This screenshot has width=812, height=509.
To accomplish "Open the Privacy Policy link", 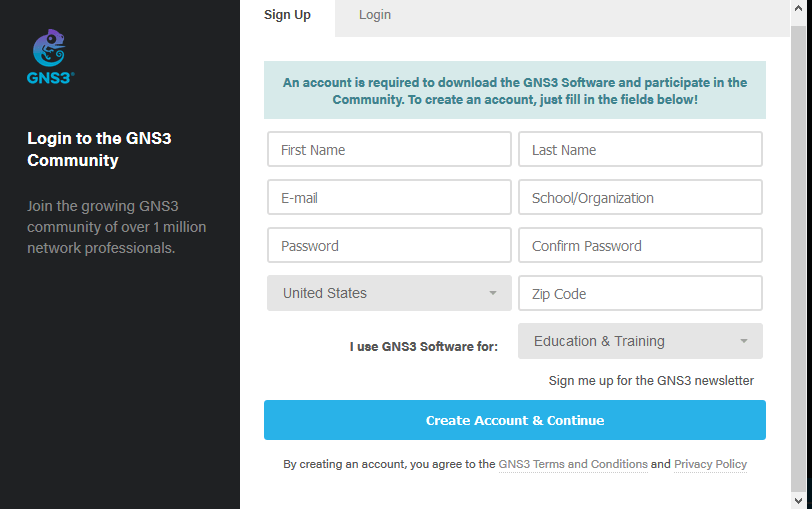I will pos(710,464).
